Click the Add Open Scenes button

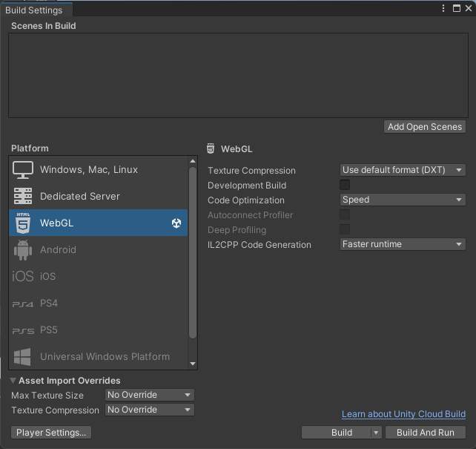[x=425, y=127]
